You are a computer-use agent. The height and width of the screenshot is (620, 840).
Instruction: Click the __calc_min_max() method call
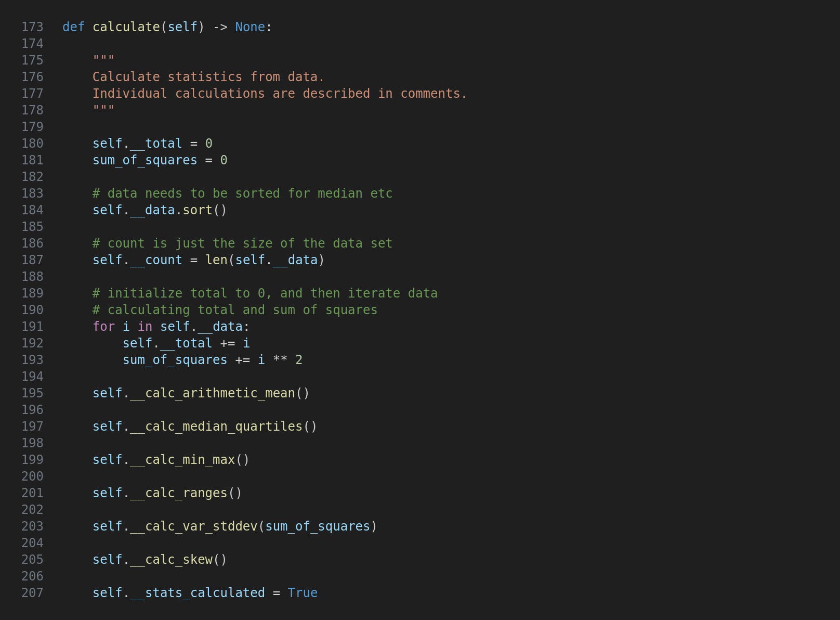tap(190, 460)
